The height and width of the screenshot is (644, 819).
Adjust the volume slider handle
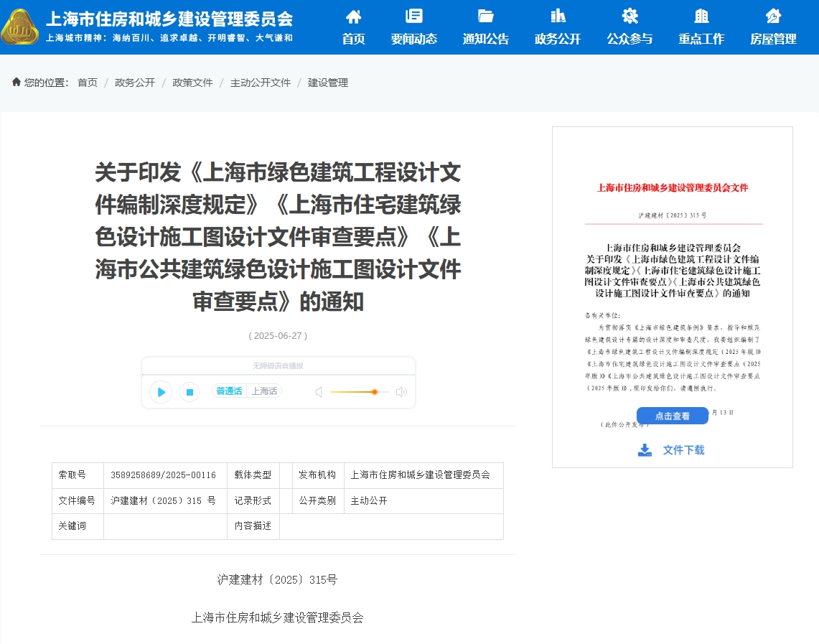[x=375, y=392]
